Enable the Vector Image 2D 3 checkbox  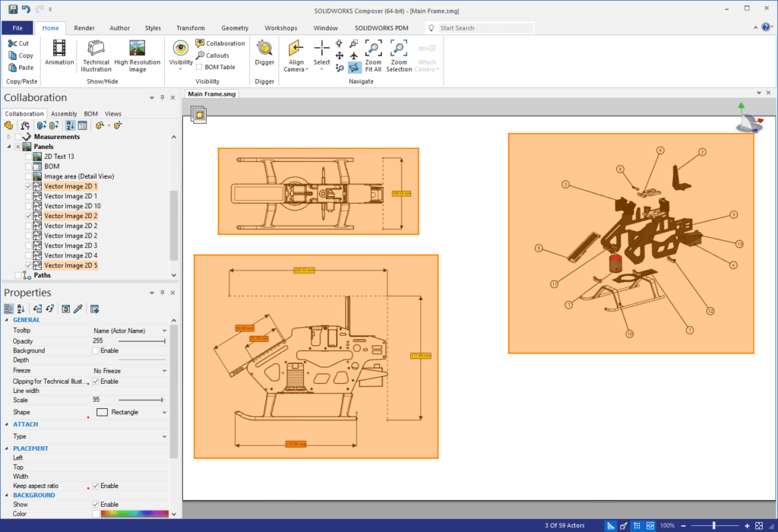[x=28, y=244]
